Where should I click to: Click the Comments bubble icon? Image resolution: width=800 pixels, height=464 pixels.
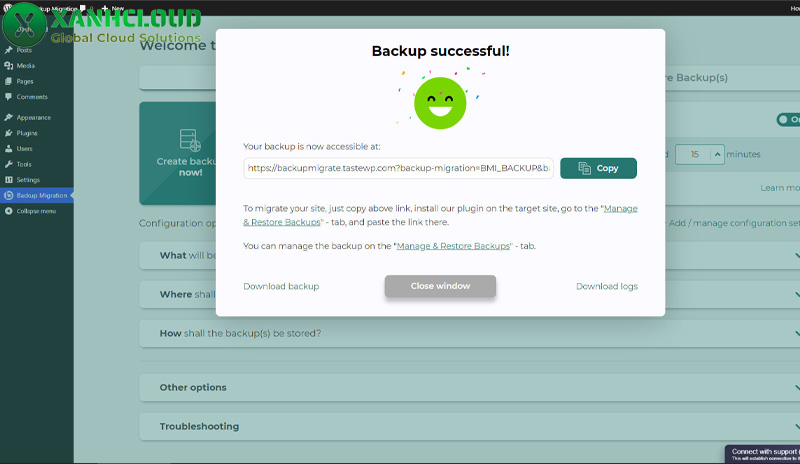(8, 96)
